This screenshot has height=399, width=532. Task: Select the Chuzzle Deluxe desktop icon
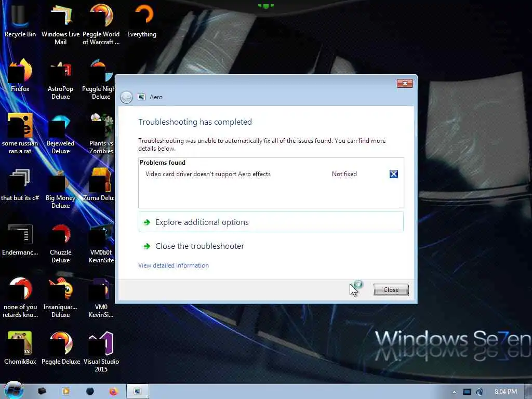click(60, 243)
